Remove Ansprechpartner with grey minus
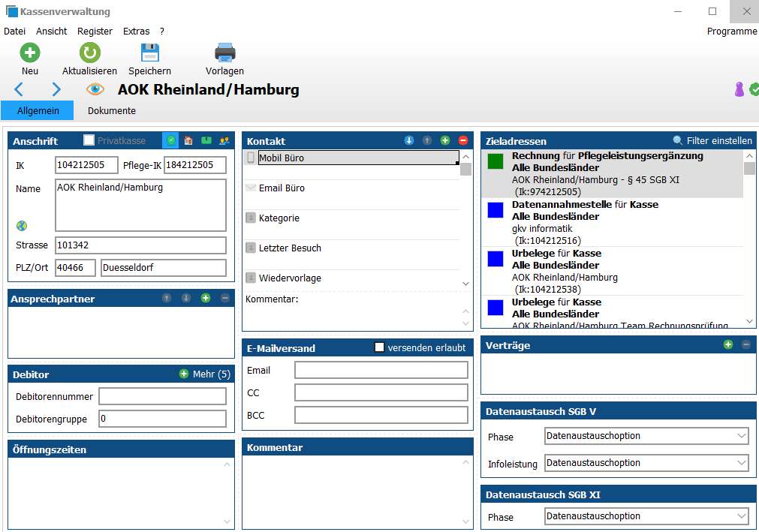 click(x=224, y=299)
